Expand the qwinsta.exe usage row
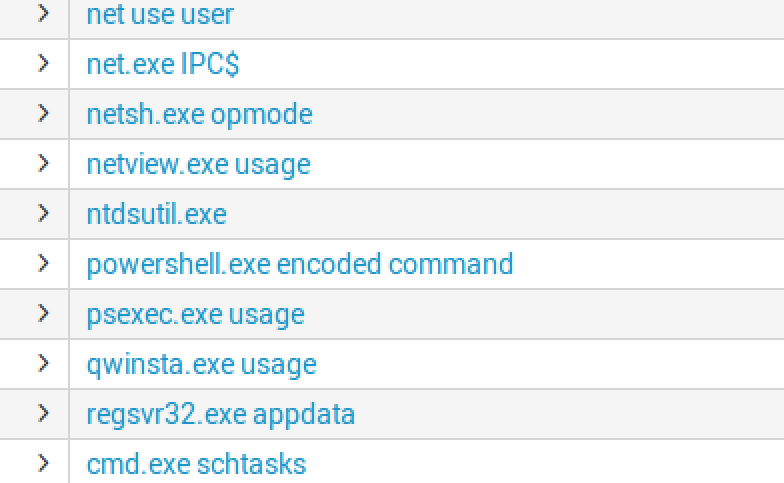Image resolution: width=784 pixels, height=483 pixels. (43, 363)
